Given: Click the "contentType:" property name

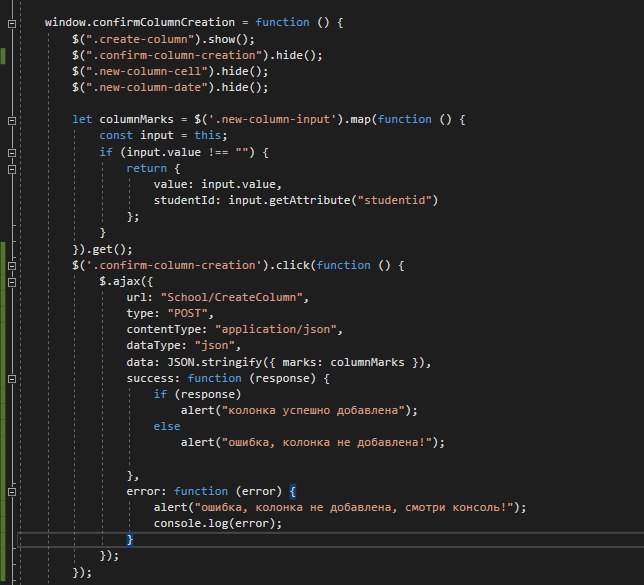Looking at the screenshot, I should 167,329.
